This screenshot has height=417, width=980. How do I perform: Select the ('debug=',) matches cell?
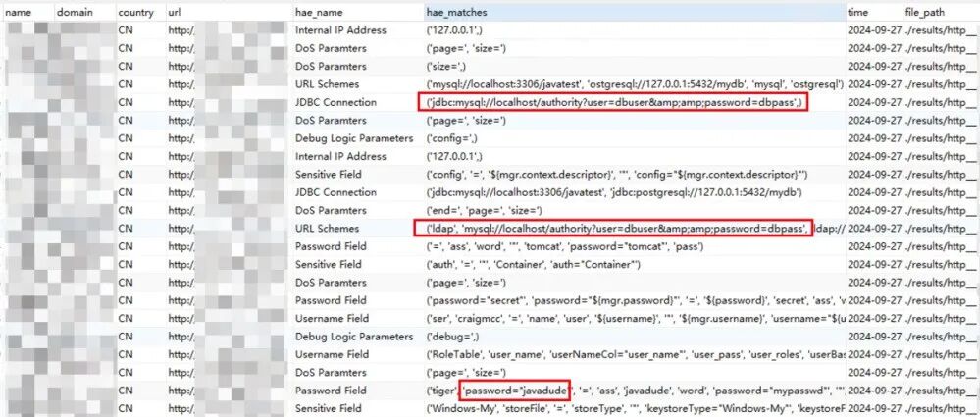click(635, 337)
